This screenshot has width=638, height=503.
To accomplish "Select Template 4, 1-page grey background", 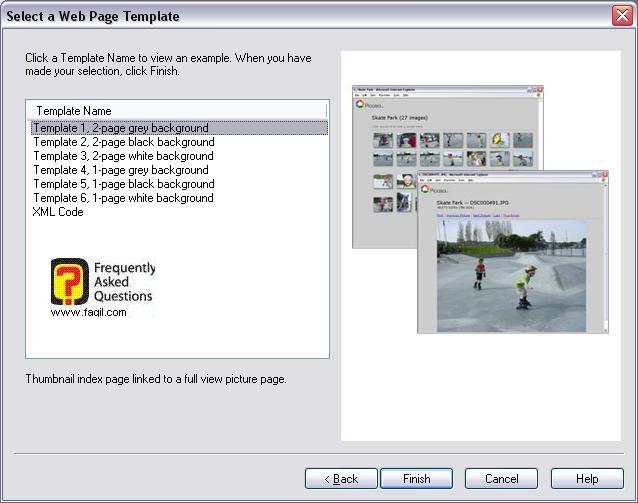I will (121, 170).
